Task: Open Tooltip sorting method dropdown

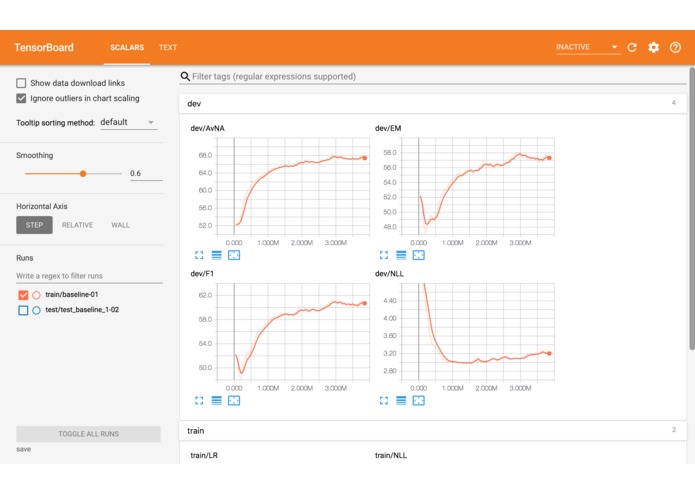Action: pyautogui.click(x=128, y=122)
